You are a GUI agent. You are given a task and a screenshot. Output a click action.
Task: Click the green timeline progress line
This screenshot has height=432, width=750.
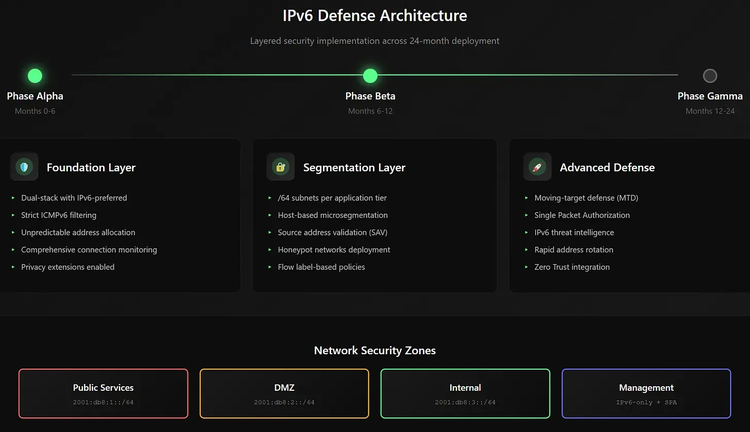tap(200, 75)
